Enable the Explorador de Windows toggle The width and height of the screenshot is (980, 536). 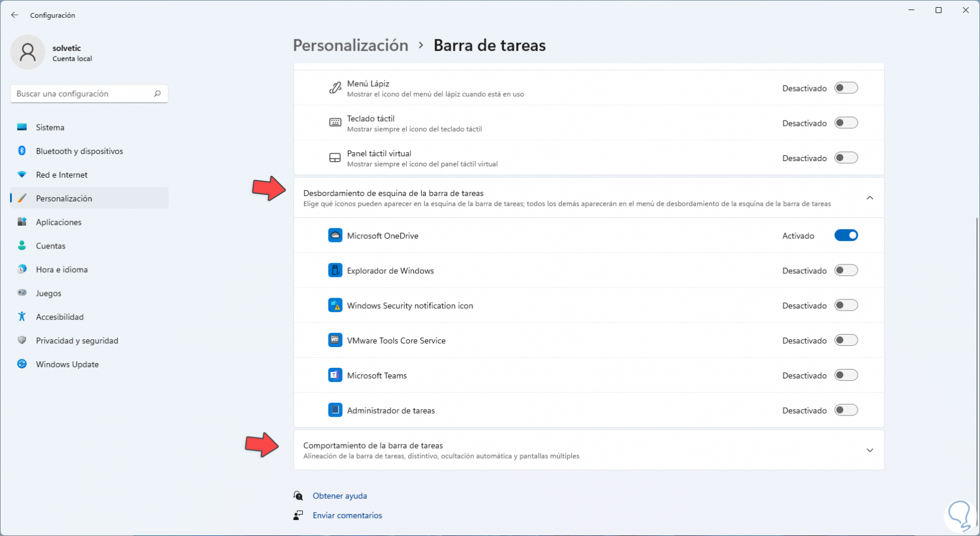pos(846,270)
